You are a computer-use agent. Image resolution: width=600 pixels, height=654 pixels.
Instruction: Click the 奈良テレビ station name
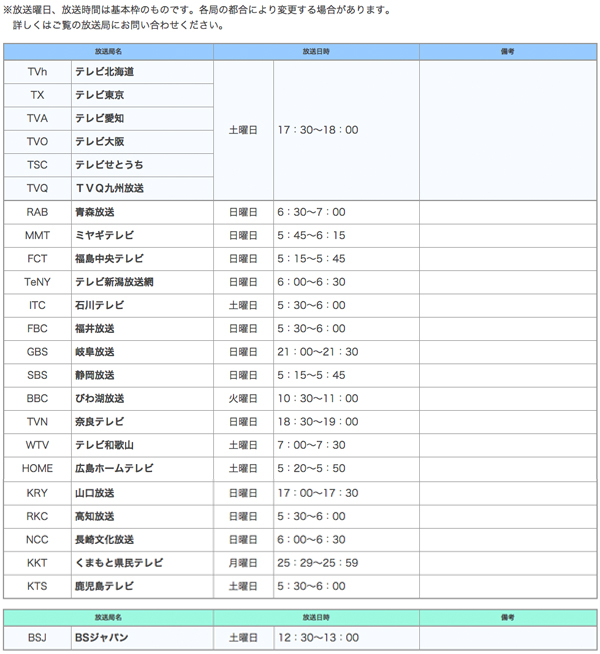point(99,422)
